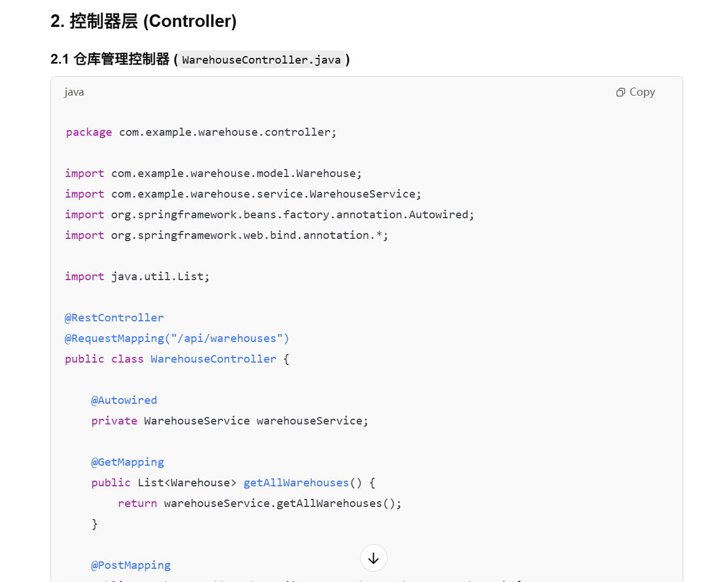Click the copy icon in code header

620,92
